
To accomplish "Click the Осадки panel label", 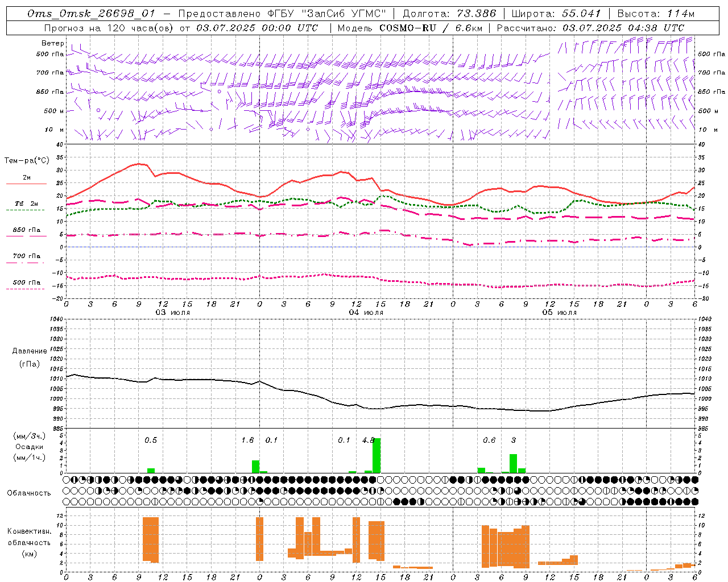I will [30, 447].
